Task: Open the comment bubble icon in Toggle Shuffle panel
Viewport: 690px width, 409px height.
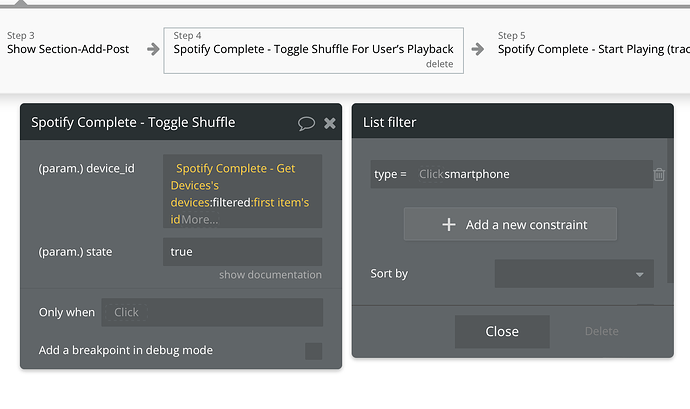Action: pos(306,123)
